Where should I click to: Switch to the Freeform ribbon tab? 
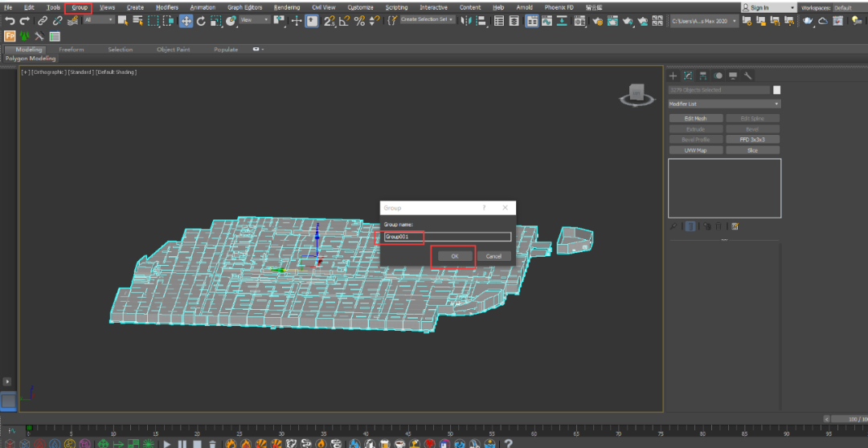pyautogui.click(x=71, y=50)
